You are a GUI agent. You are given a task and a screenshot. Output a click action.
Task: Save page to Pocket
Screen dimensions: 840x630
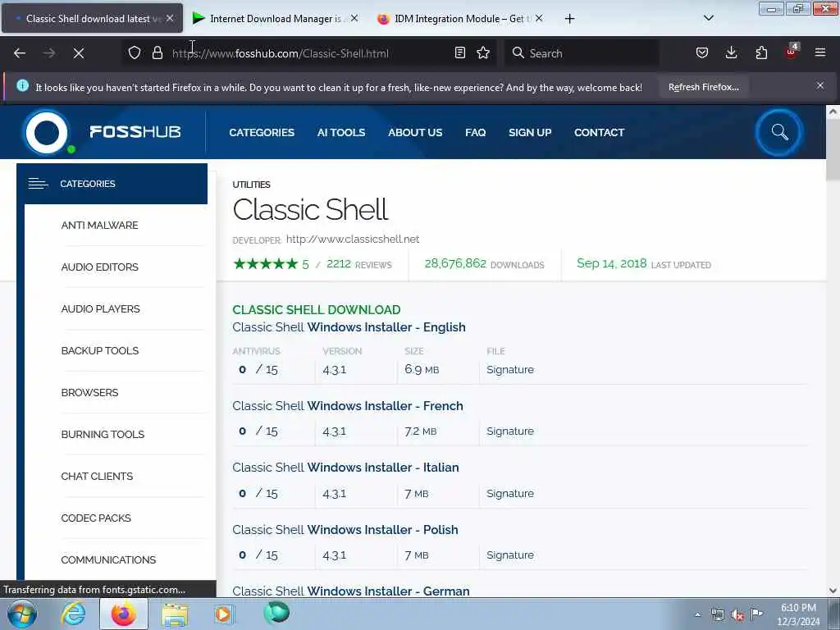tap(702, 53)
